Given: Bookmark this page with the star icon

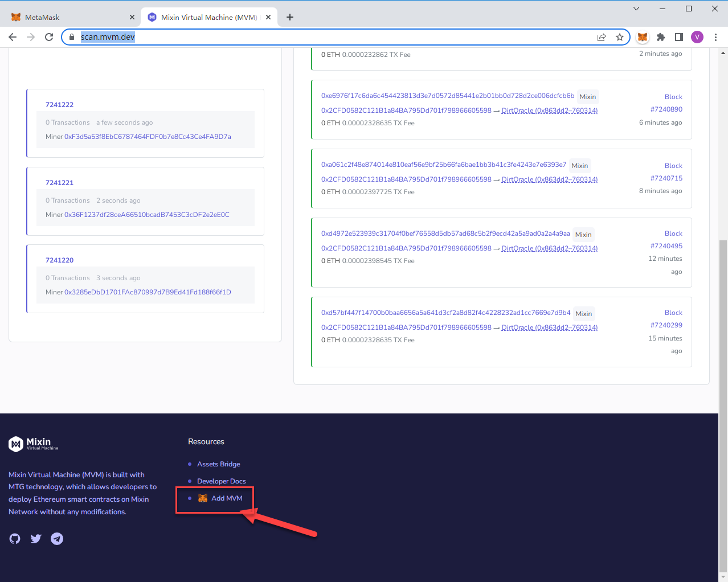Looking at the screenshot, I should click(620, 37).
